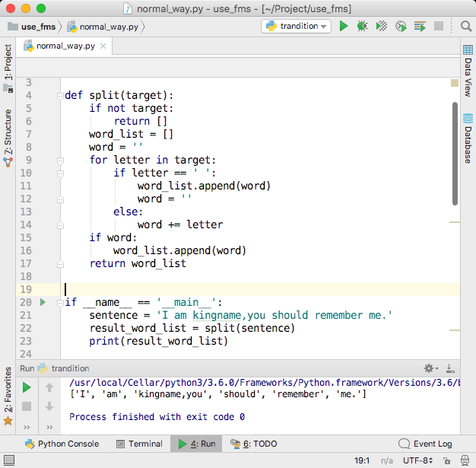
Task: Click line number 19 in the gutter
Action: (x=26, y=289)
